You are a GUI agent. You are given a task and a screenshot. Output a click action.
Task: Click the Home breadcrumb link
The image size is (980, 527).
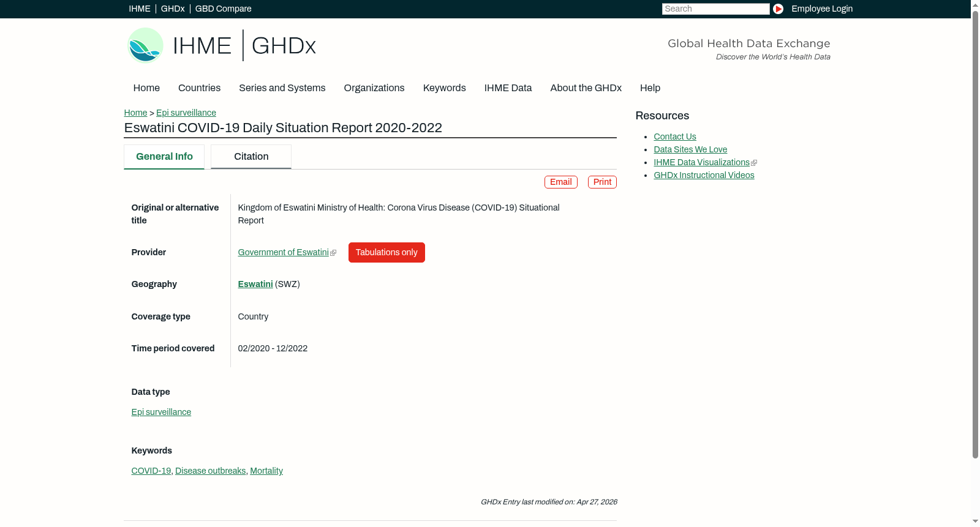tap(135, 113)
